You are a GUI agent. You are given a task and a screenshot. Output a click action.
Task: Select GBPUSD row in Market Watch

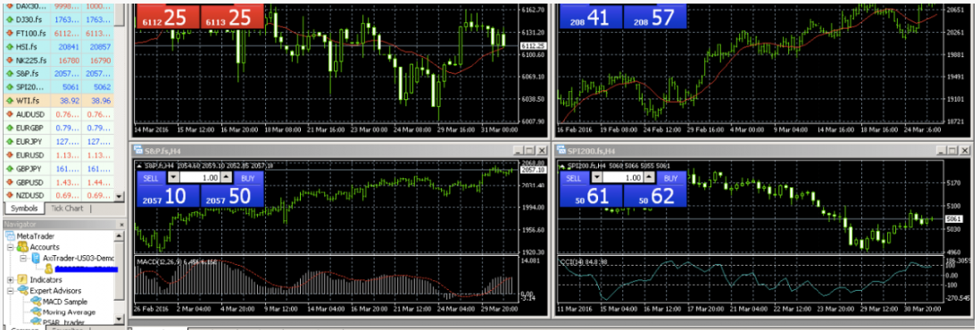[x=57, y=182]
